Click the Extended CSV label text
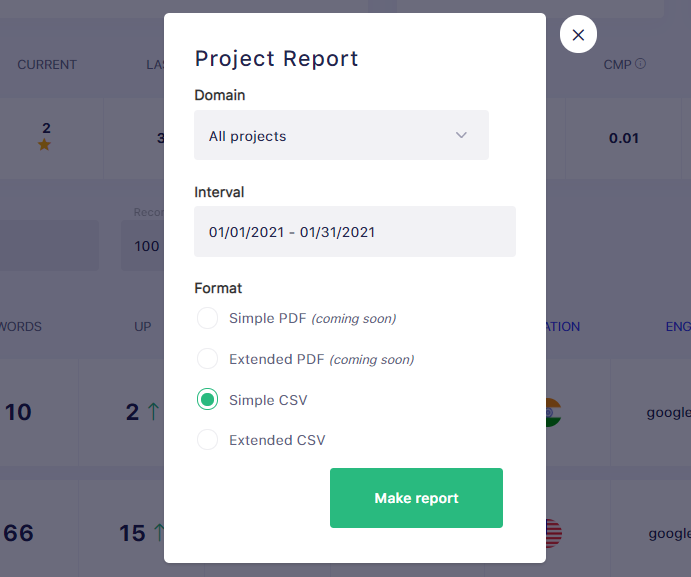The height and width of the screenshot is (577, 691). click(x=277, y=440)
